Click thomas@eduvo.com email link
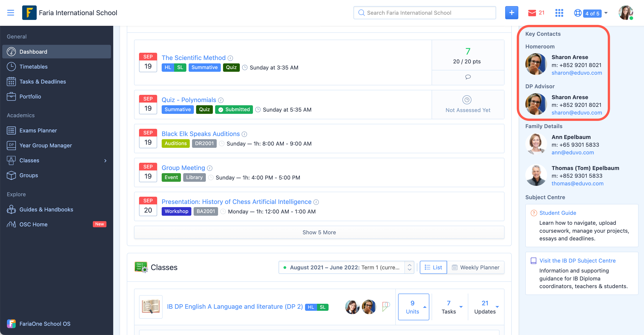The image size is (644, 335). (x=577, y=183)
